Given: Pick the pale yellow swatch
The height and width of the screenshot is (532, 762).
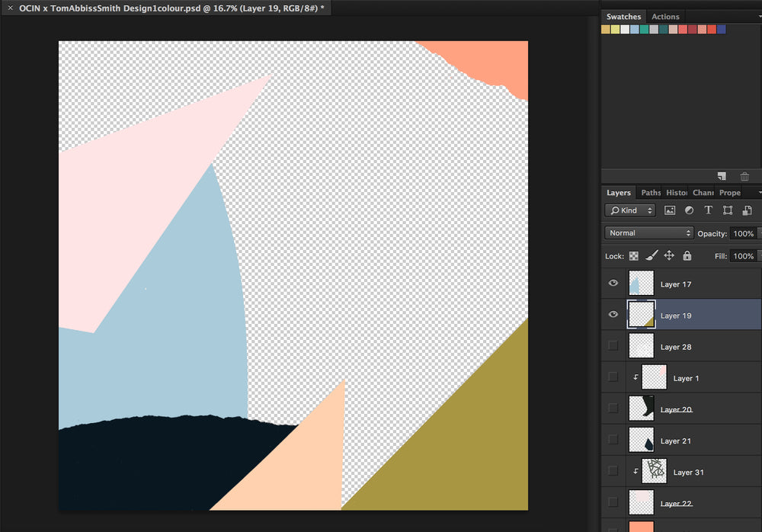Looking at the screenshot, I should click(x=615, y=30).
